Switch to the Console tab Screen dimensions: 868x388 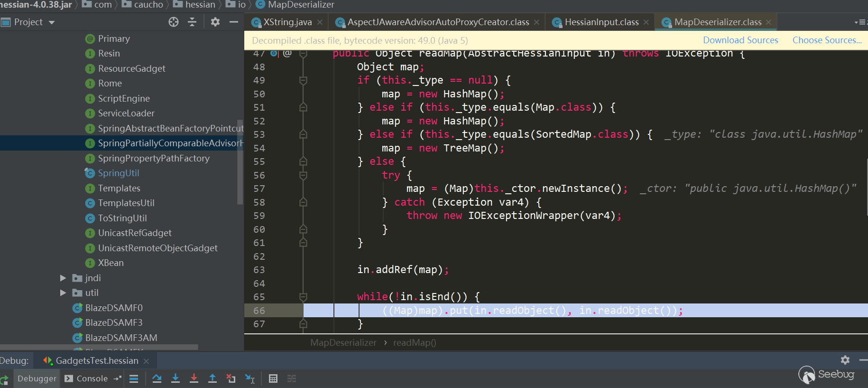click(92, 379)
